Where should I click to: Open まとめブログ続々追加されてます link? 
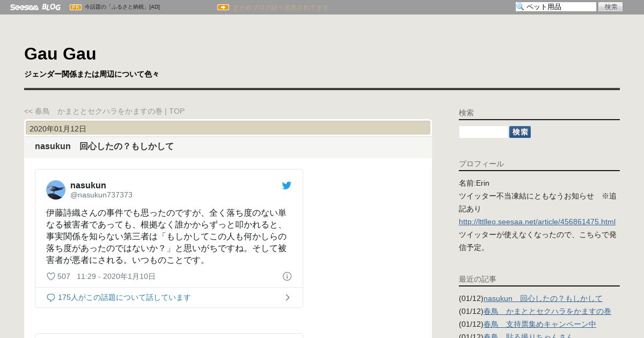pos(280,8)
